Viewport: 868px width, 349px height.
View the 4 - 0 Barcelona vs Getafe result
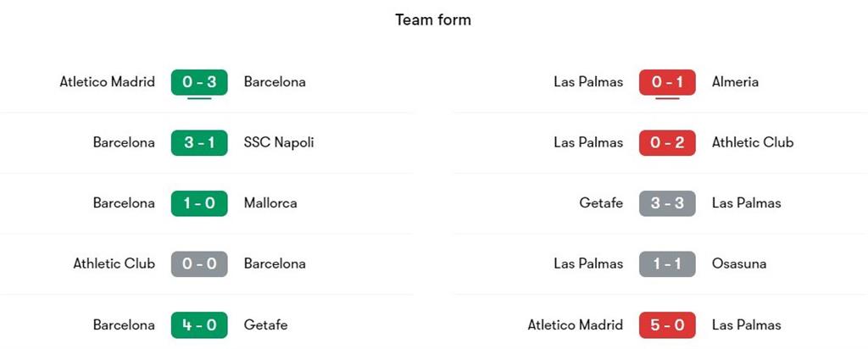pos(199,324)
